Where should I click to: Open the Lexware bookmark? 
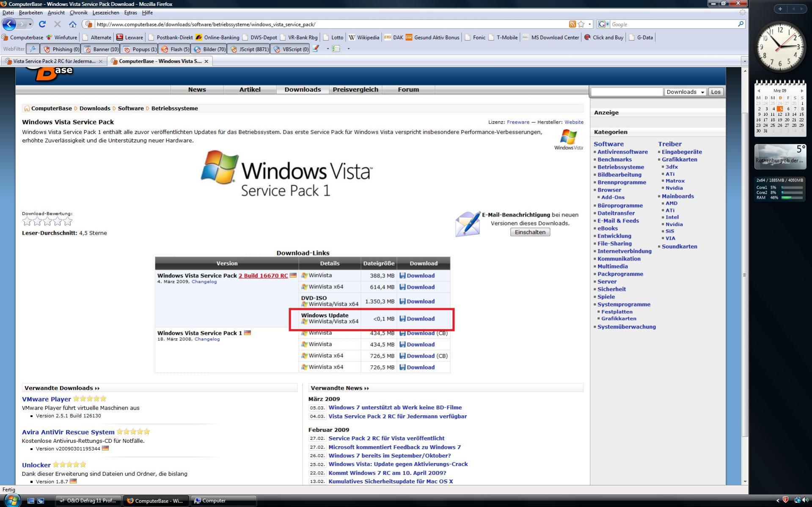point(130,37)
